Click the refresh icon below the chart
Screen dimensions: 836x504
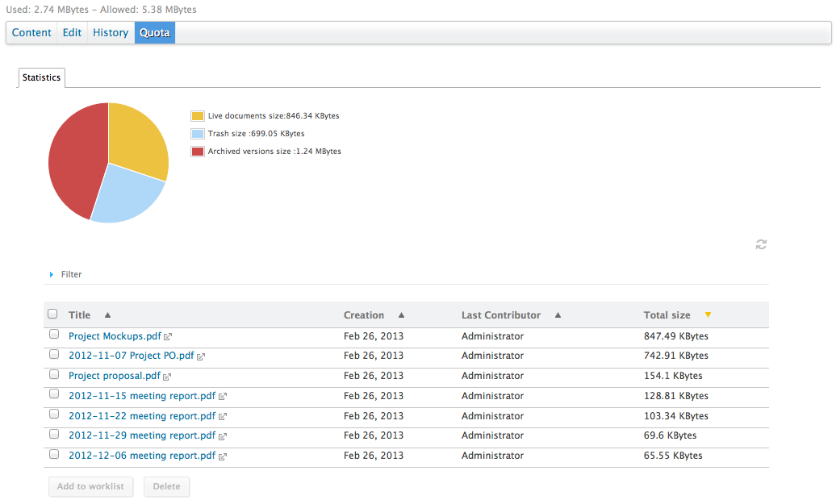[761, 244]
